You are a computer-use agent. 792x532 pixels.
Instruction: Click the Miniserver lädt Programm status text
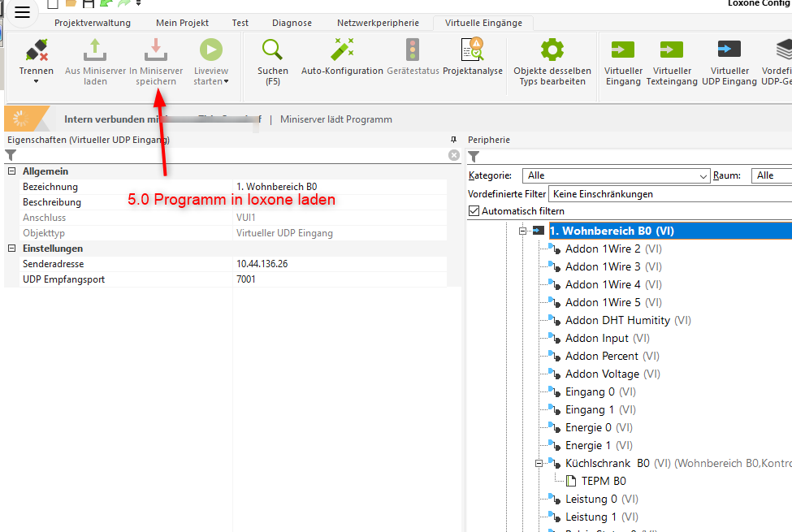tap(336, 119)
